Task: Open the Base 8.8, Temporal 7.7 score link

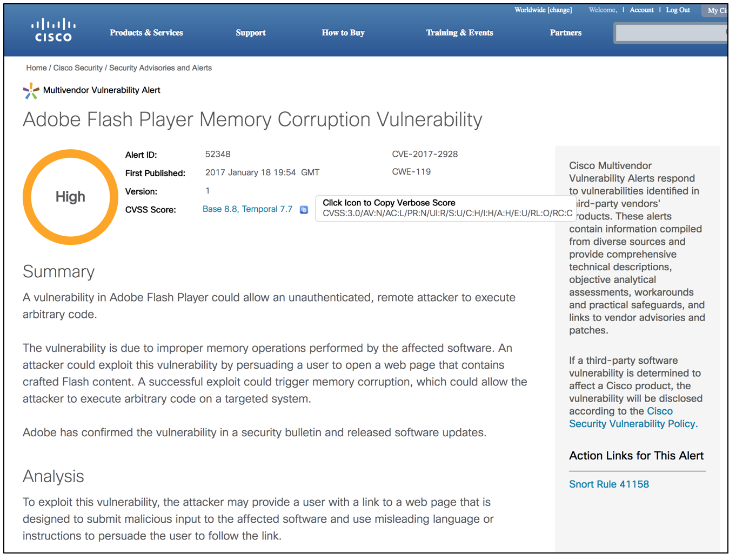Action: click(x=247, y=209)
